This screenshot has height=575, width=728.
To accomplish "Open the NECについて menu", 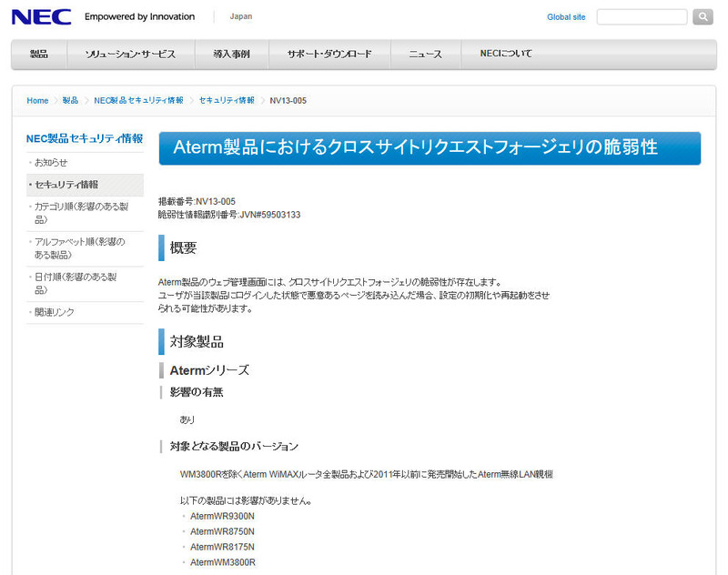I will 506,55.
